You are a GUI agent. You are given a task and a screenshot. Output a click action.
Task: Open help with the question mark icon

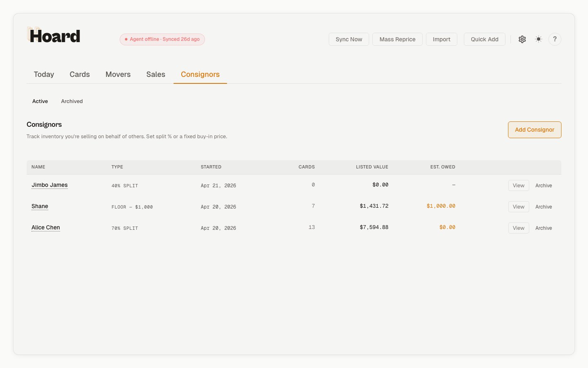coord(555,39)
